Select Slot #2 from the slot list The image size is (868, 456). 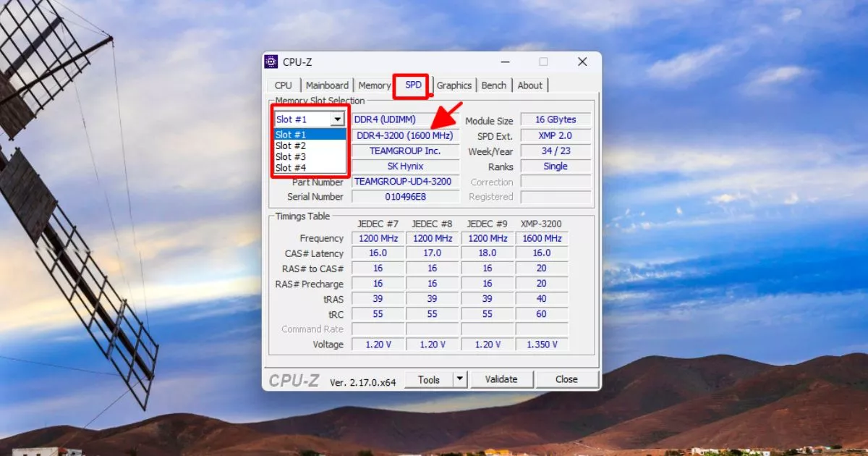tap(292, 145)
